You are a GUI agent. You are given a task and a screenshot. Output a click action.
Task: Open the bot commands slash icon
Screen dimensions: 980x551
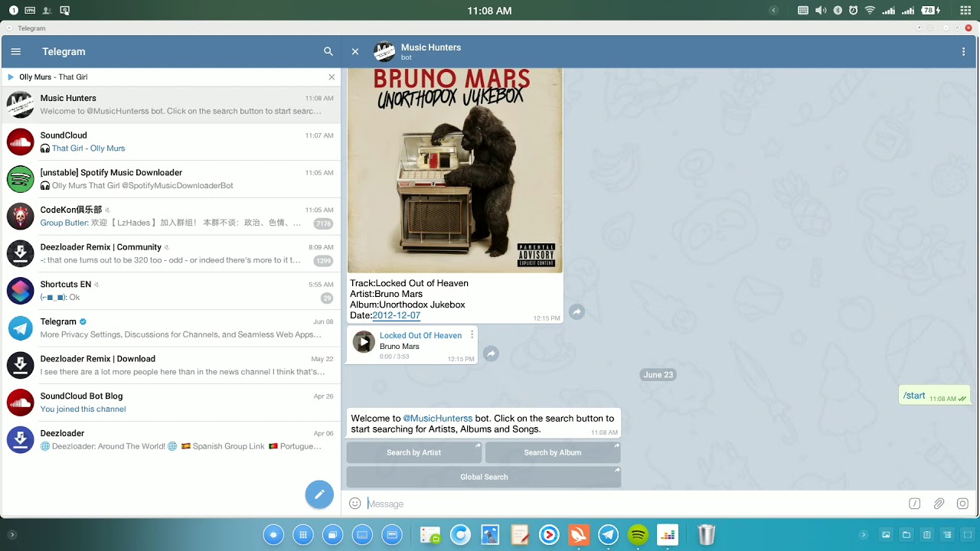[914, 504]
